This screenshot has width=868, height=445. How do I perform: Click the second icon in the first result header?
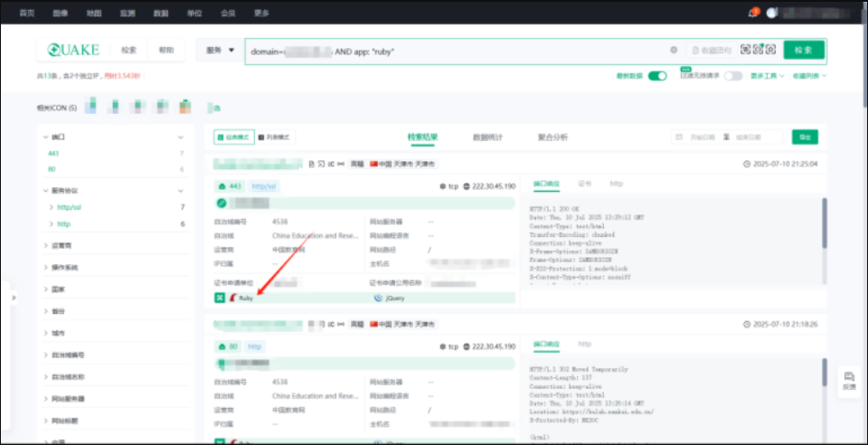pyautogui.click(x=321, y=164)
